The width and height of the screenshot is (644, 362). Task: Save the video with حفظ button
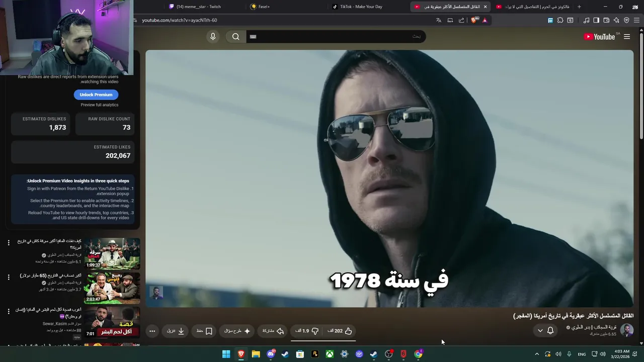(x=204, y=331)
